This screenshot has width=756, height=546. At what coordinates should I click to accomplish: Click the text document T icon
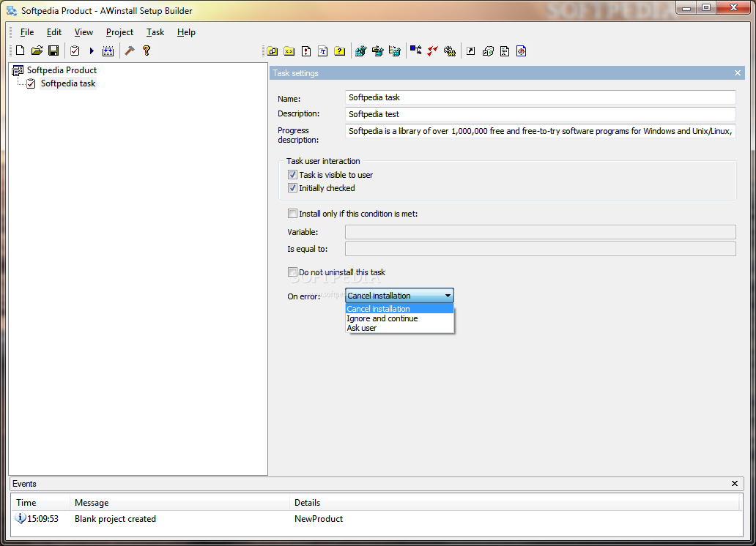click(x=323, y=51)
